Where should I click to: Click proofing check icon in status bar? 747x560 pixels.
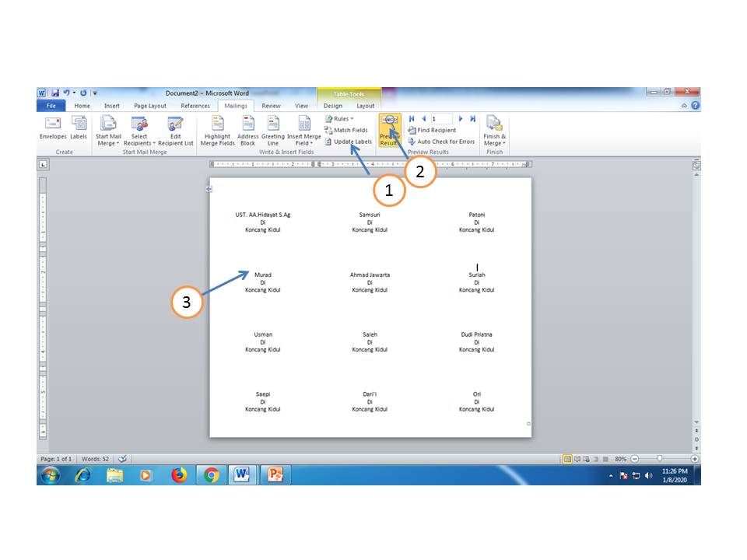123,459
